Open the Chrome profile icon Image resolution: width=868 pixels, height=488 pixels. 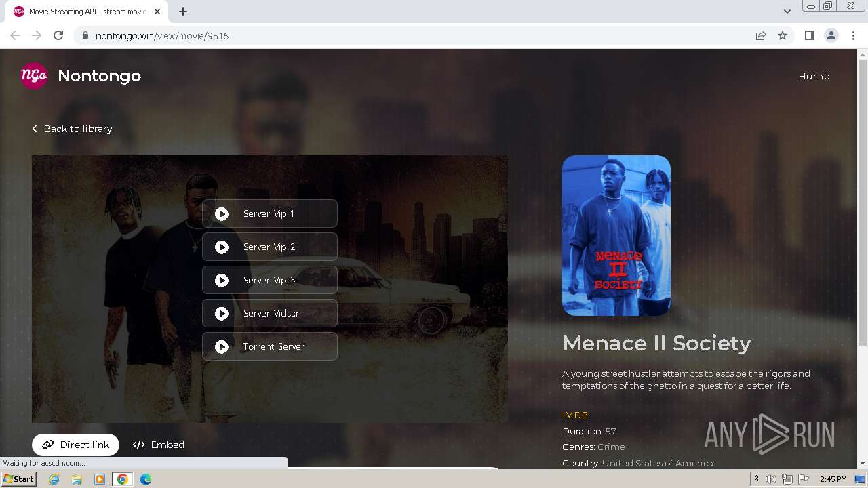(x=831, y=35)
